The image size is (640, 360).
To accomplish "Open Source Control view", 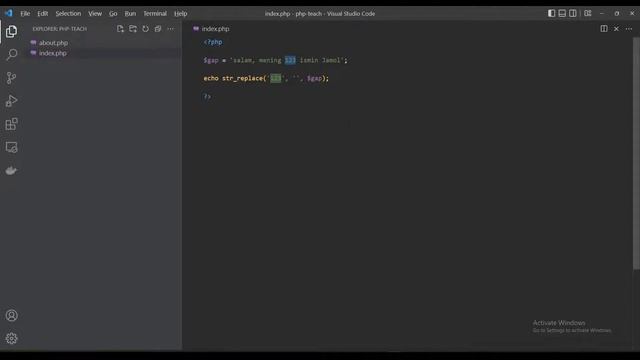I will (11, 78).
